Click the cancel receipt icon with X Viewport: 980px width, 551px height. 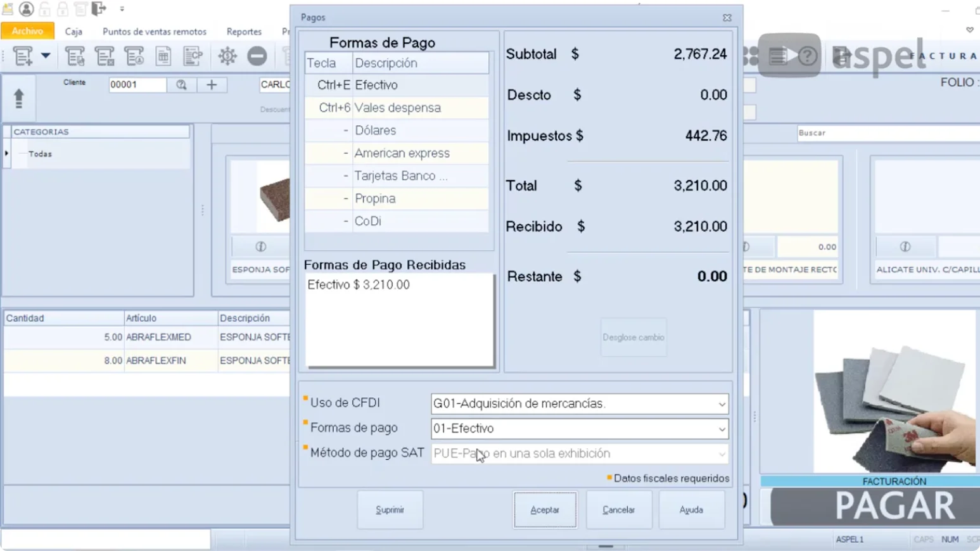click(105, 56)
